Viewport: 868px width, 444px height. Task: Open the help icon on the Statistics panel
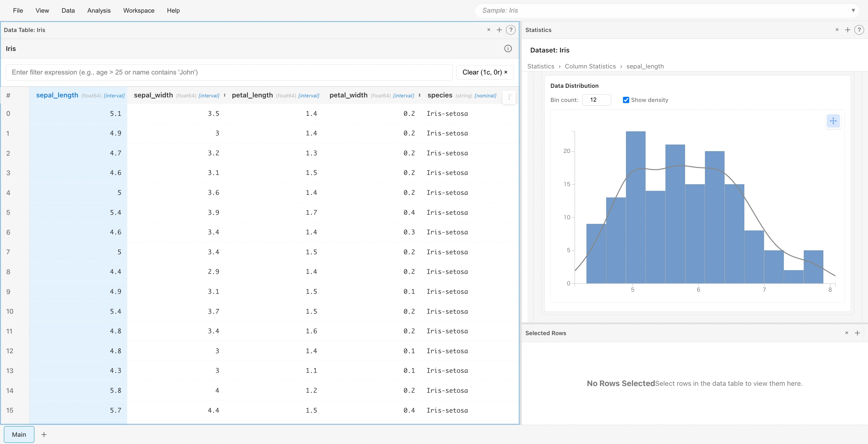pos(860,30)
